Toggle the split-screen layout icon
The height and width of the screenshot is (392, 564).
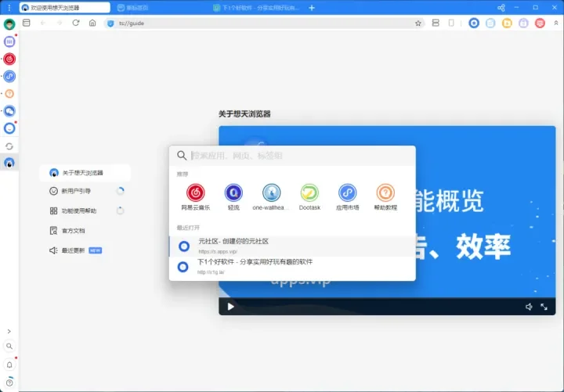(436, 23)
